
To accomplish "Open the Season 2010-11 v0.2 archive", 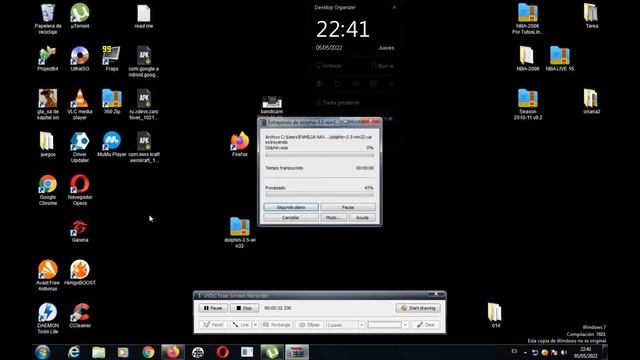I will (x=528, y=104).
